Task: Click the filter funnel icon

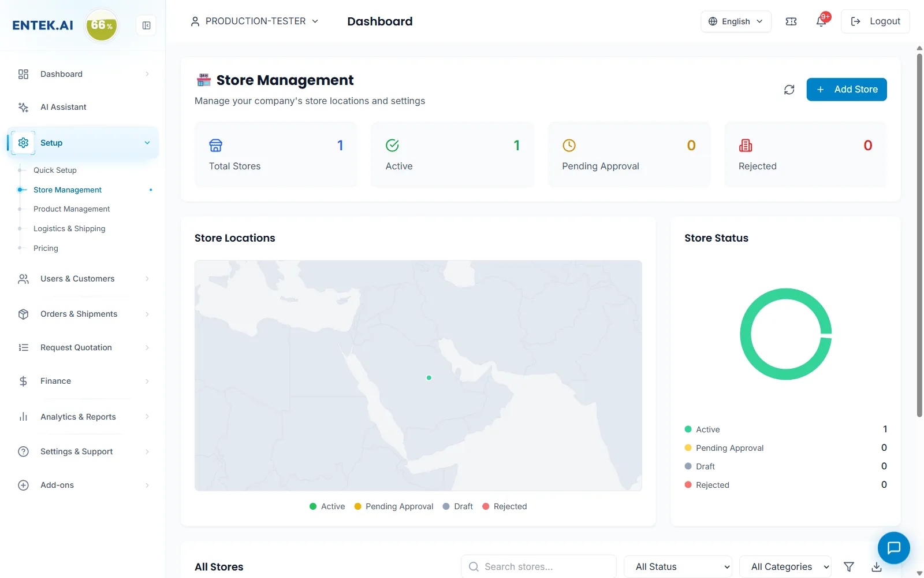Action: [x=849, y=567]
